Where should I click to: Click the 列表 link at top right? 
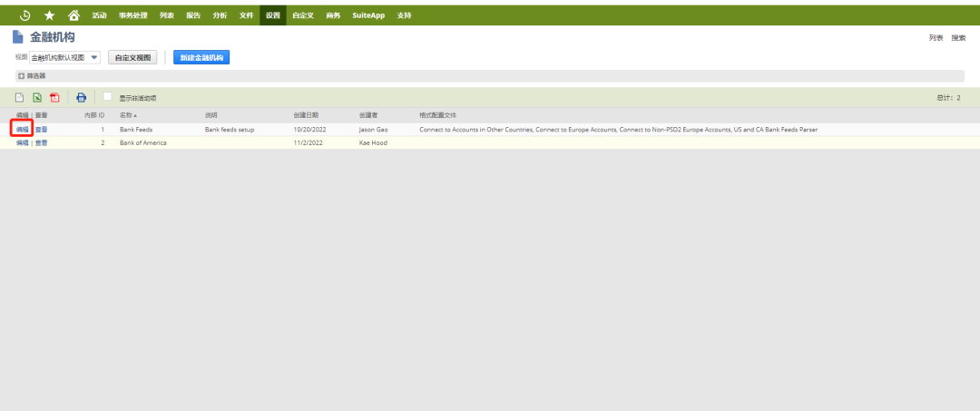[936, 38]
